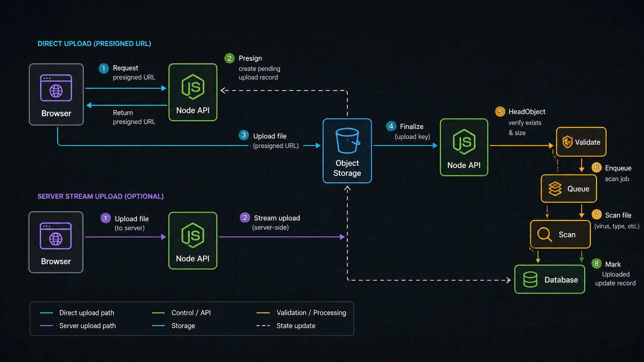Click the shield icon in the Validate box

pyautogui.click(x=567, y=142)
